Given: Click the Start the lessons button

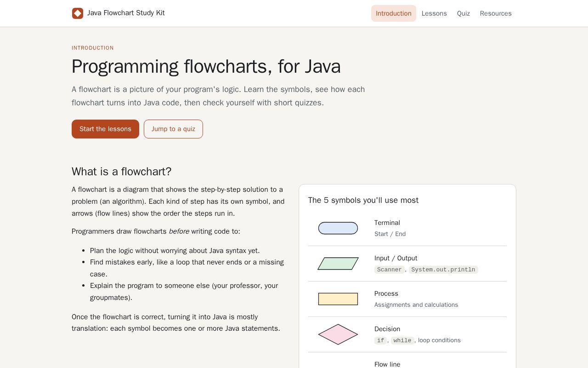Looking at the screenshot, I should click(105, 129).
